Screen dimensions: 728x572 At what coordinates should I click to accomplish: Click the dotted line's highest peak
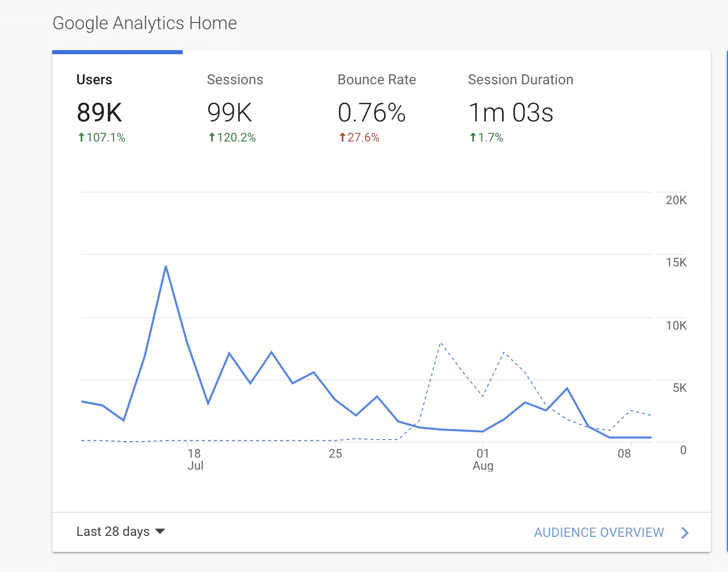(x=441, y=344)
